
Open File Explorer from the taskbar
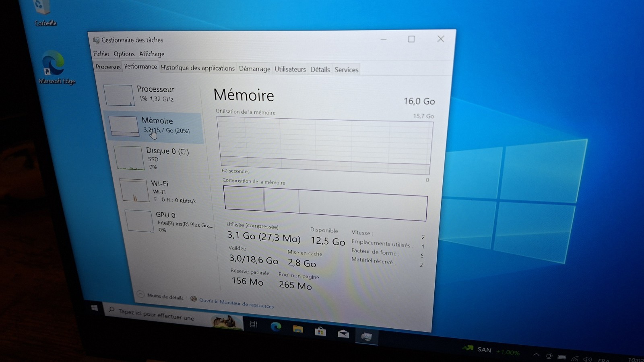(298, 329)
